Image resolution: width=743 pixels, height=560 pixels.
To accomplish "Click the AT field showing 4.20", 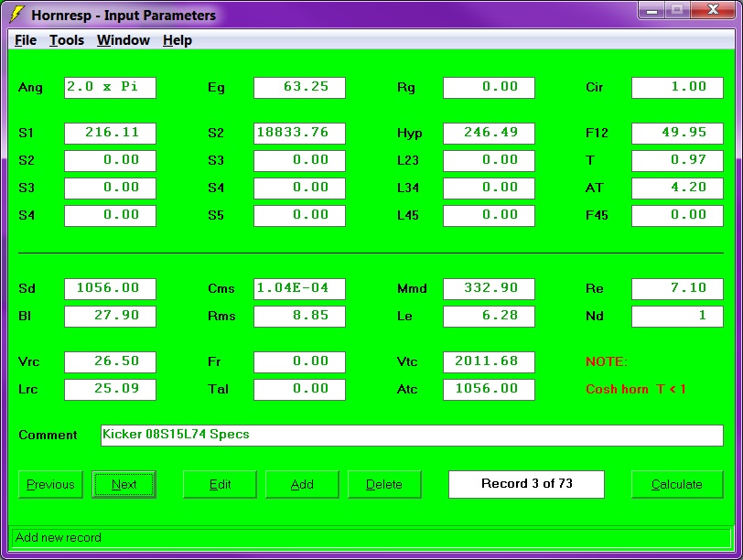I will point(678,188).
